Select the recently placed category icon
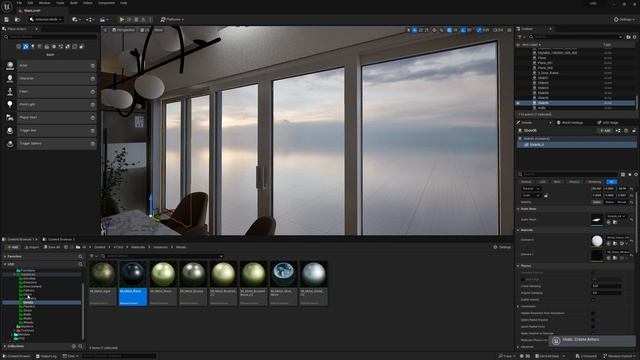This screenshot has width=640, height=360. click(x=19, y=47)
